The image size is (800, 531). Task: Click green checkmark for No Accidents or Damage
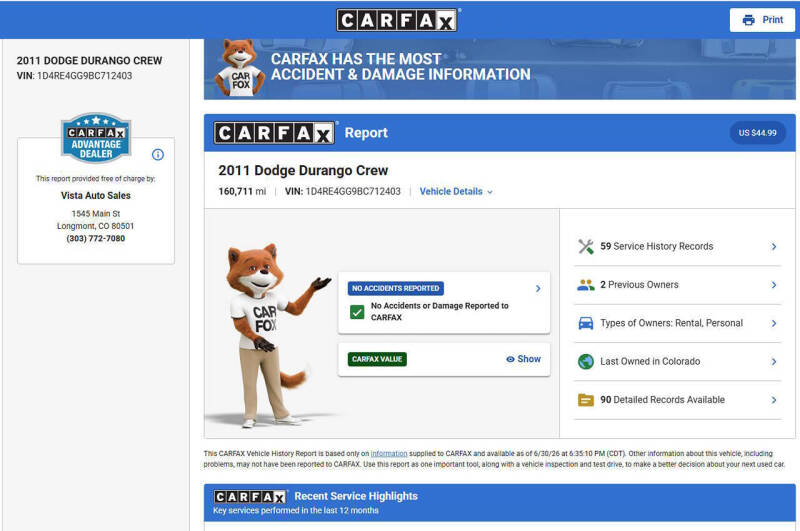click(x=357, y=312)
